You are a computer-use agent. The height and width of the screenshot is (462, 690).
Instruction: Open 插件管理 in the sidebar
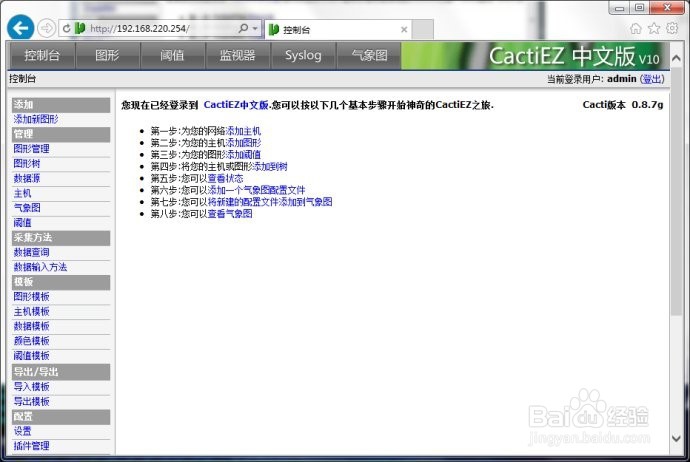(31, 446)
